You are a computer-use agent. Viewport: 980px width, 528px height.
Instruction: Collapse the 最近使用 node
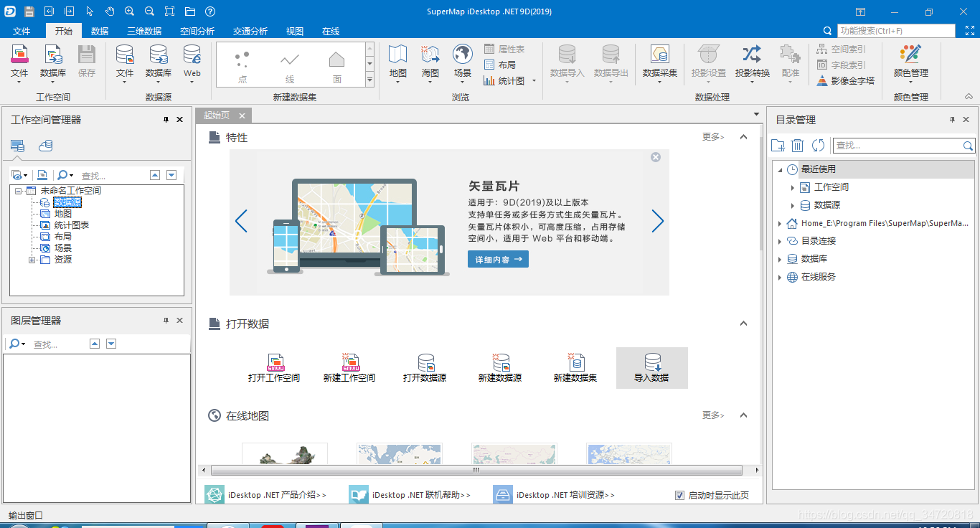[778, 169]
